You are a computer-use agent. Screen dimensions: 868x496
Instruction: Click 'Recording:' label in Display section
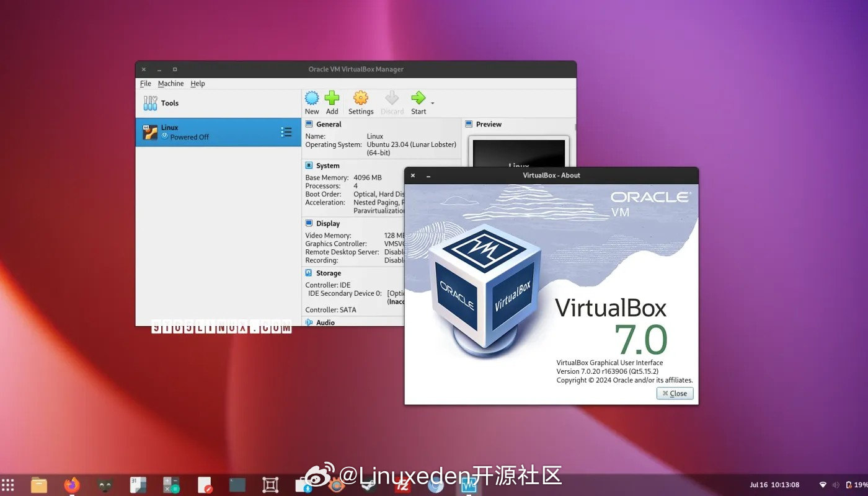[322, 260]
